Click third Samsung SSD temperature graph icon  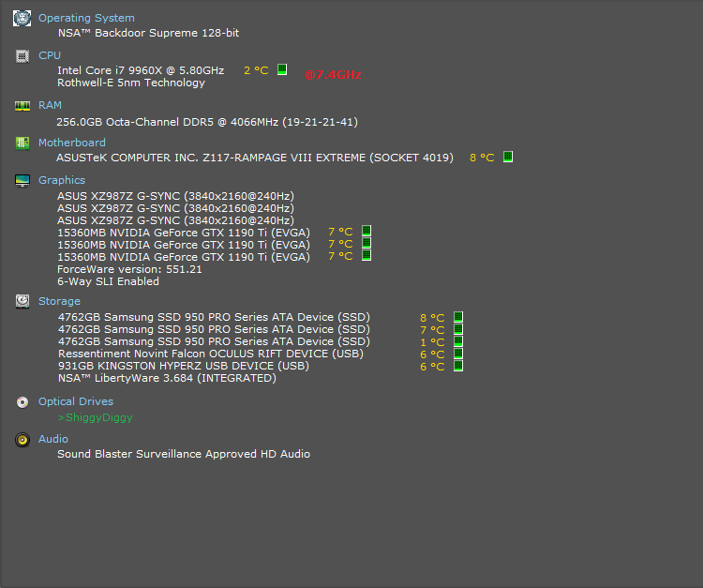point(458,341)
